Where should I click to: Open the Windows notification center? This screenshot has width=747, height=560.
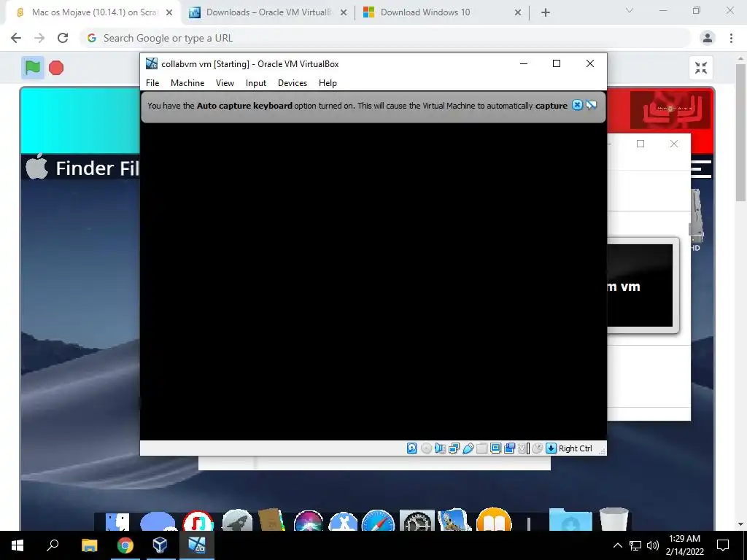pyautogui.click(x=723, y=545)
